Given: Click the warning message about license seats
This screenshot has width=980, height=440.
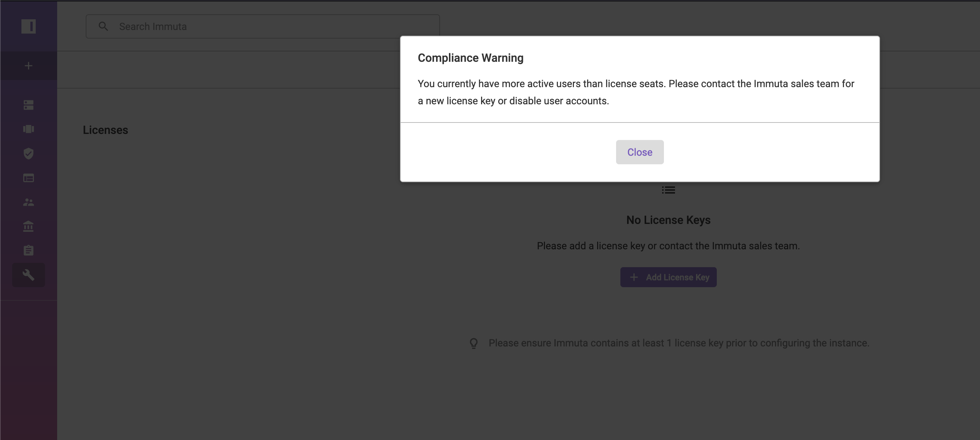Looking at the screenshot, I should [x=636, y=92].
